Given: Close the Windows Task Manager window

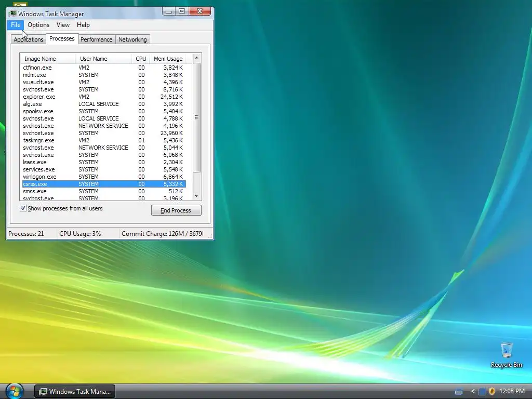Looking at the screenshot, I should tap(200, 11).
